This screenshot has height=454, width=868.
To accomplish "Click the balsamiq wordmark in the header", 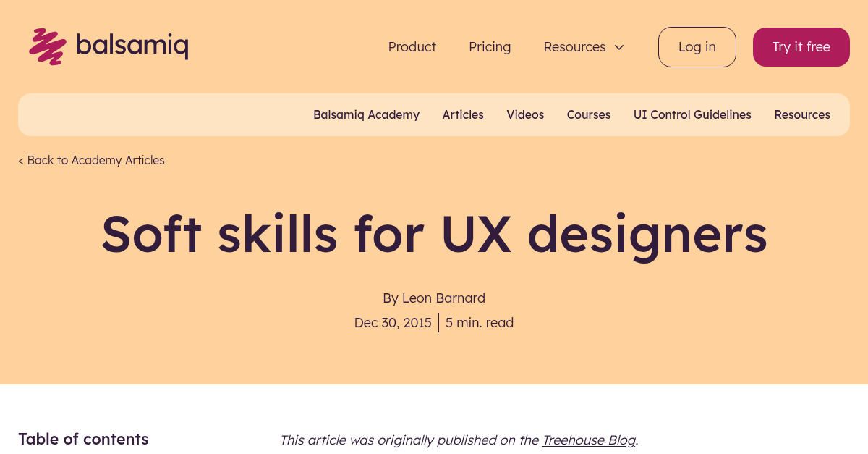I will pyautogui.click(x=133, y=46).
